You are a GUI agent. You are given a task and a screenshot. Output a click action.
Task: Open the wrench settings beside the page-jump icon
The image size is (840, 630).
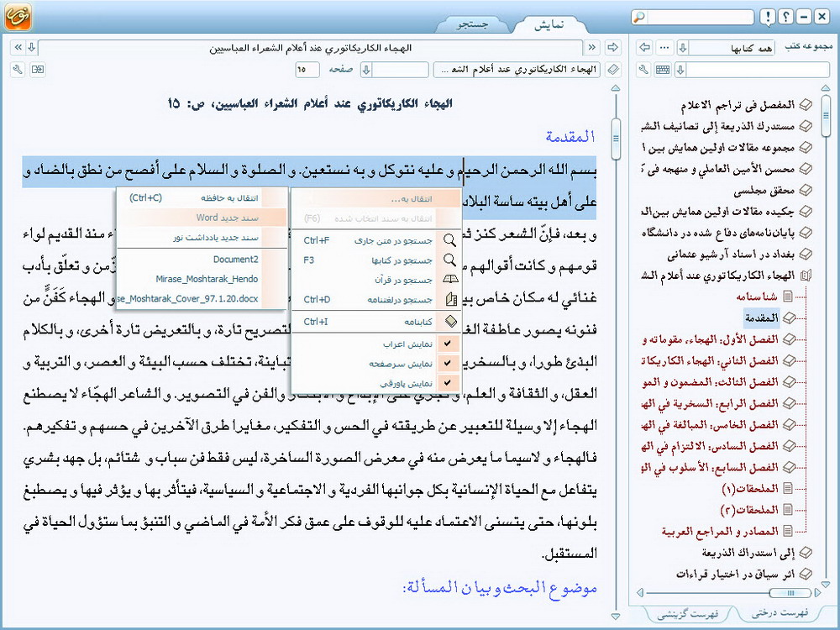[18, 70]
